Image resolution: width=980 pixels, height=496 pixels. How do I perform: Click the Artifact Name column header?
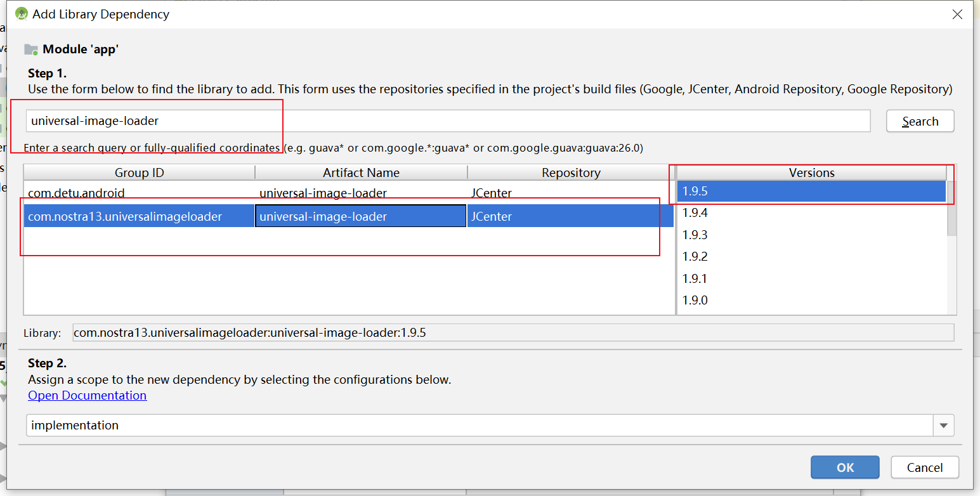[360, 172]
